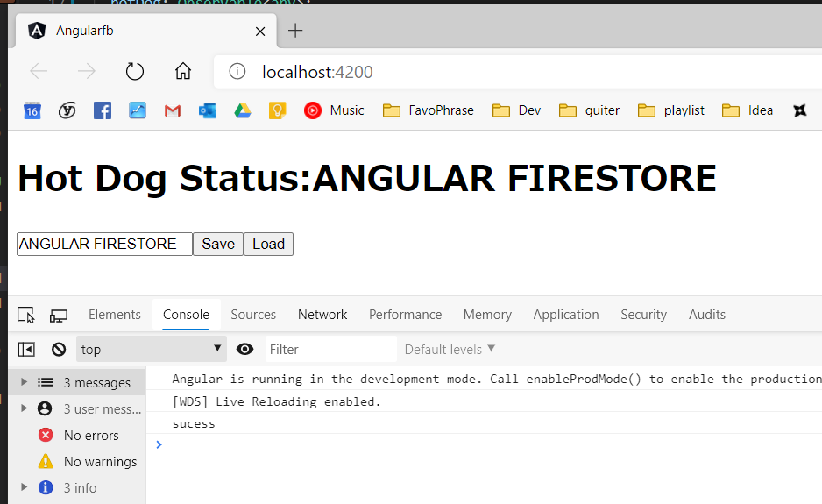Open the top context dropdown

click(x=151, y=350)
